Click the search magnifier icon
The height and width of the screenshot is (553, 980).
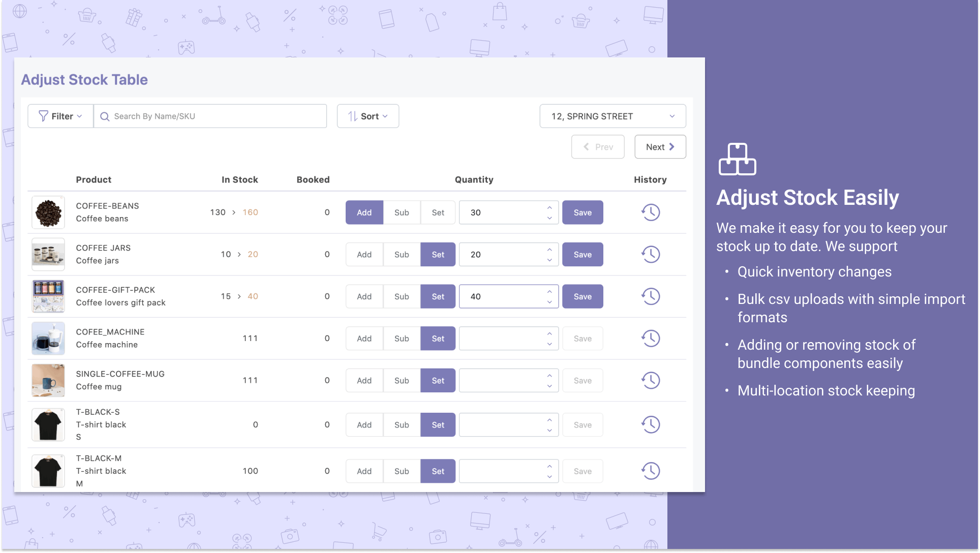tap(105, 116)
